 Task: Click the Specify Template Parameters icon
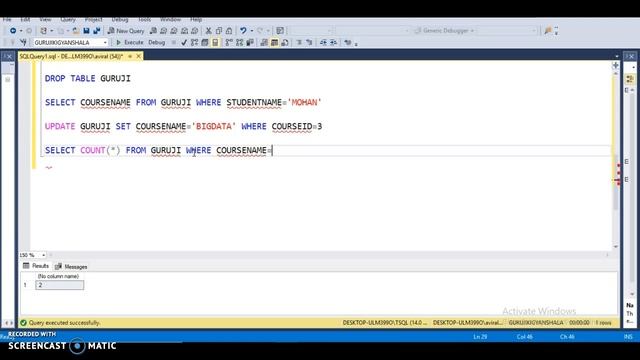pos(348,42)
